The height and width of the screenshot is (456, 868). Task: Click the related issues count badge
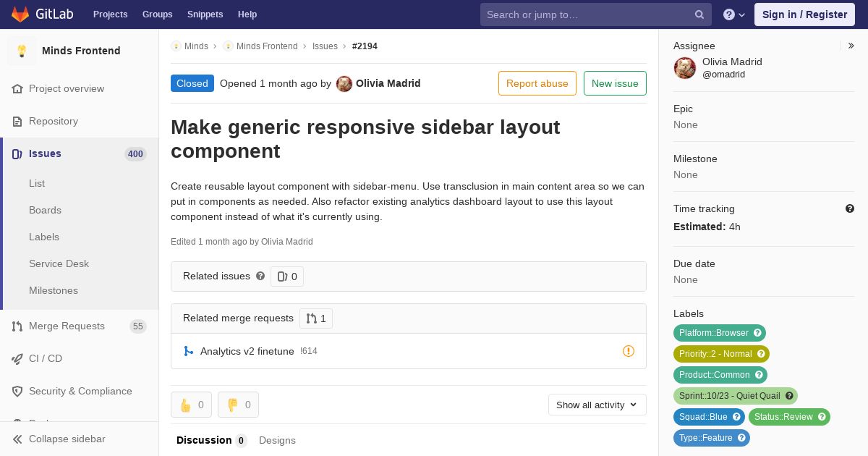pos(287,276)
